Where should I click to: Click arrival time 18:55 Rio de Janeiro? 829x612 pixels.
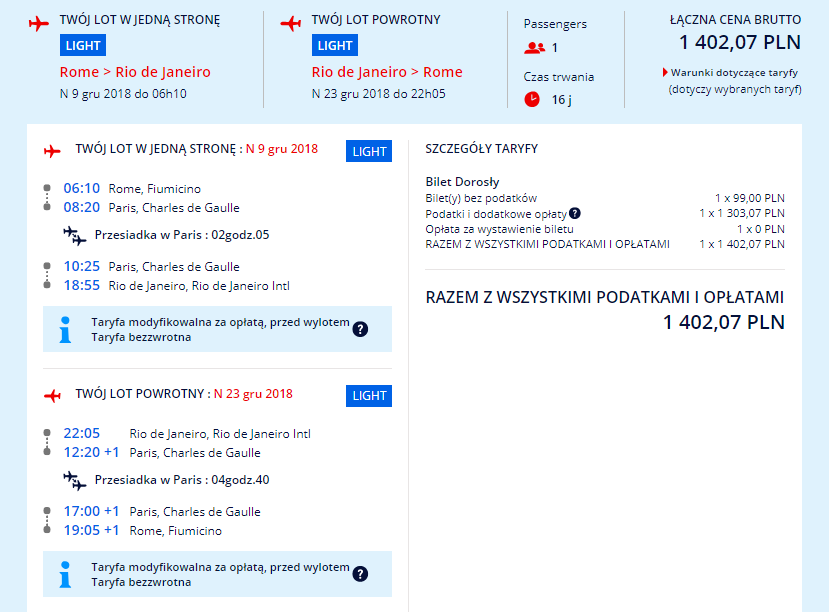coord(81,285)
